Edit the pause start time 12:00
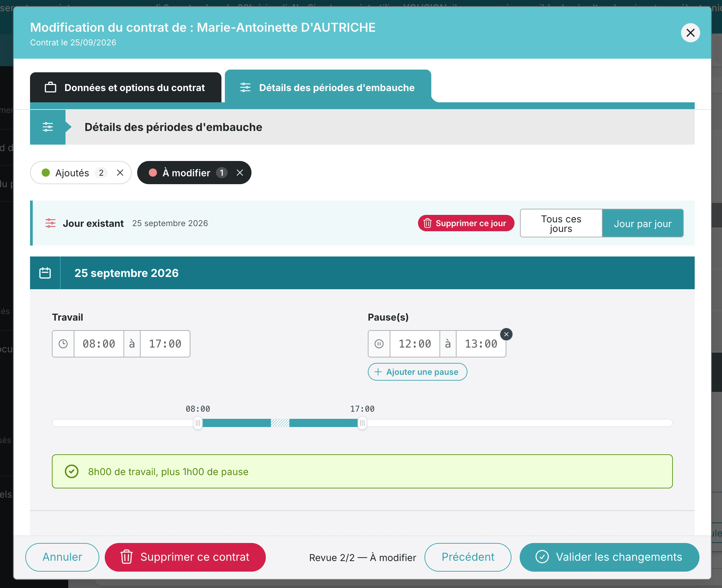Screen dimensions: 722x588 pos(415,344)
